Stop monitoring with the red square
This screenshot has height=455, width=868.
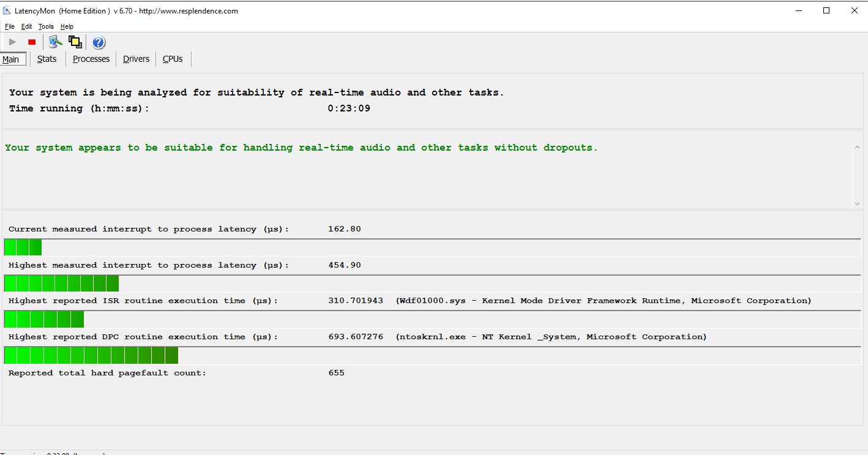pyautogui.click(x=32, y=42)
